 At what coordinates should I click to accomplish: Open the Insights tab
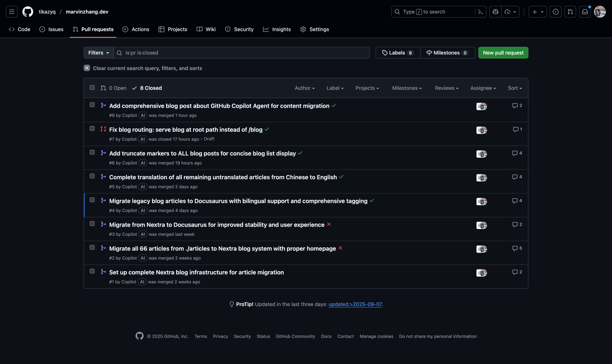pos(277,29)
